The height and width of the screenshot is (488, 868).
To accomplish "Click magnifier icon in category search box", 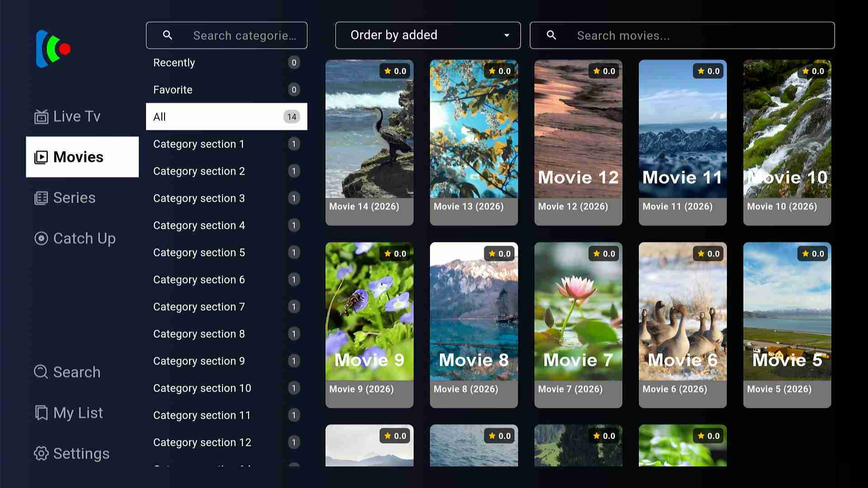I will 167,35.
